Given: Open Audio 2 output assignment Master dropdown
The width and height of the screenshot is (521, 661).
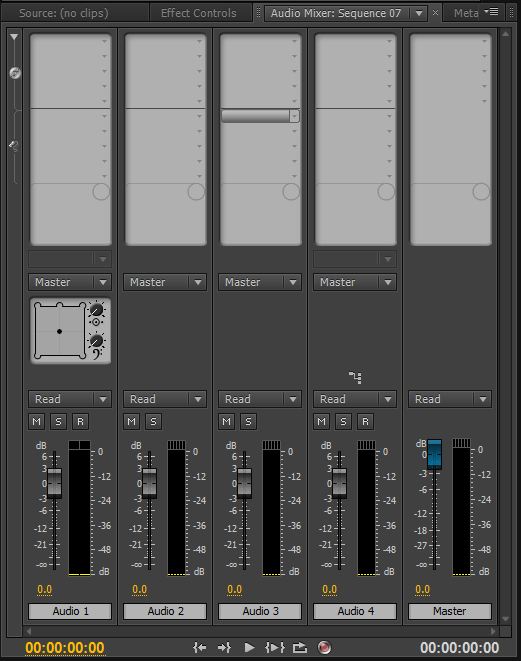Looking at the screenshot, I should click(165, 282).
